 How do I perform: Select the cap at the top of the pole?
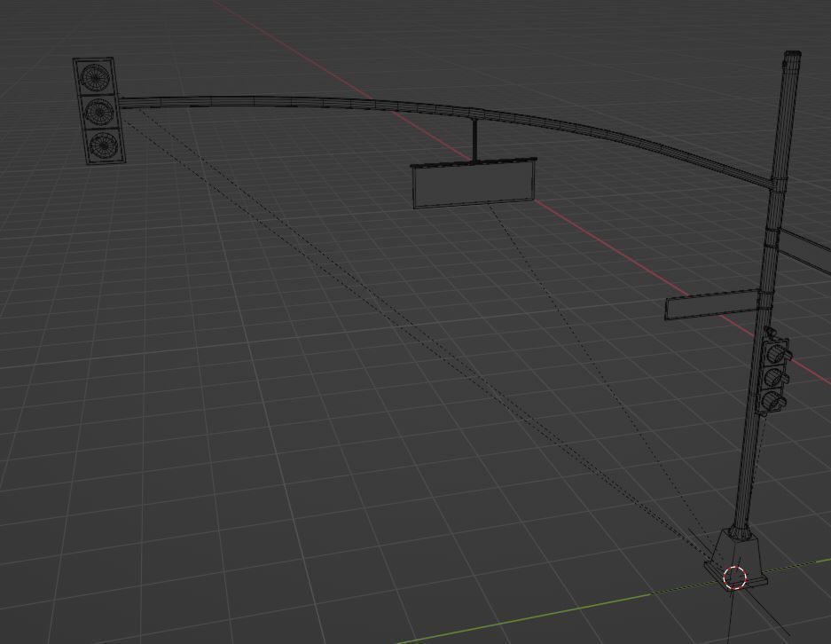pyautogui.click(x=792, y=55)
